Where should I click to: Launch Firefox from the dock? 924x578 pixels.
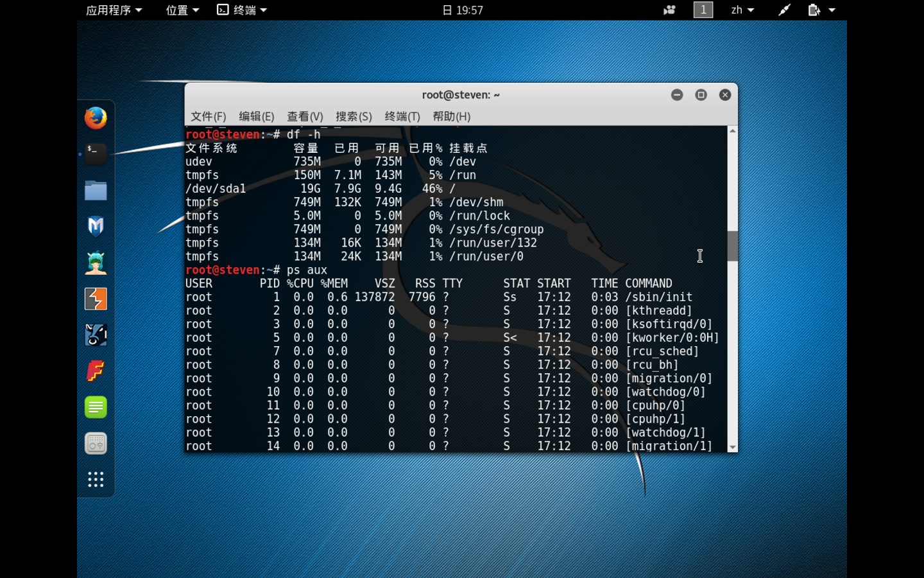click(x=96, y=118)
